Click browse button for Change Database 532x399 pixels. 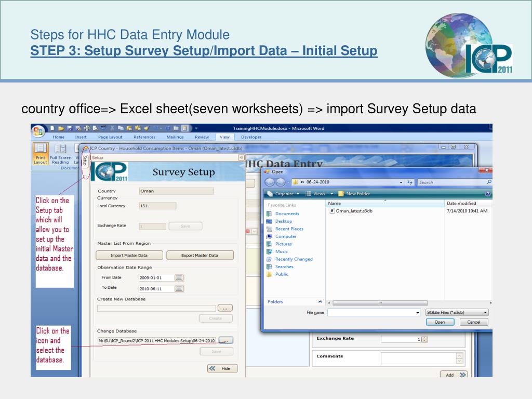point(225,340)
